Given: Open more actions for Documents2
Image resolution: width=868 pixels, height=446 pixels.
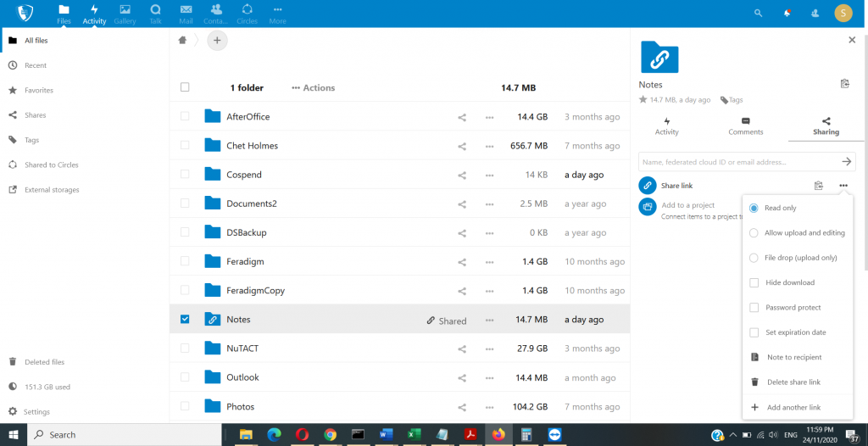Looking at the screenshot, I should [489, 203].
